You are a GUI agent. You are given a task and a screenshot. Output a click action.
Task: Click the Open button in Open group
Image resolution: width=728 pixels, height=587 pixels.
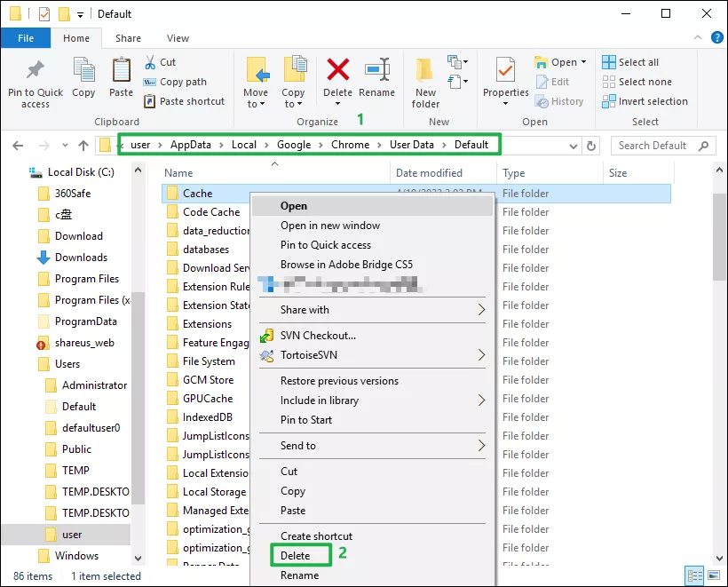[x=560, y=62]
